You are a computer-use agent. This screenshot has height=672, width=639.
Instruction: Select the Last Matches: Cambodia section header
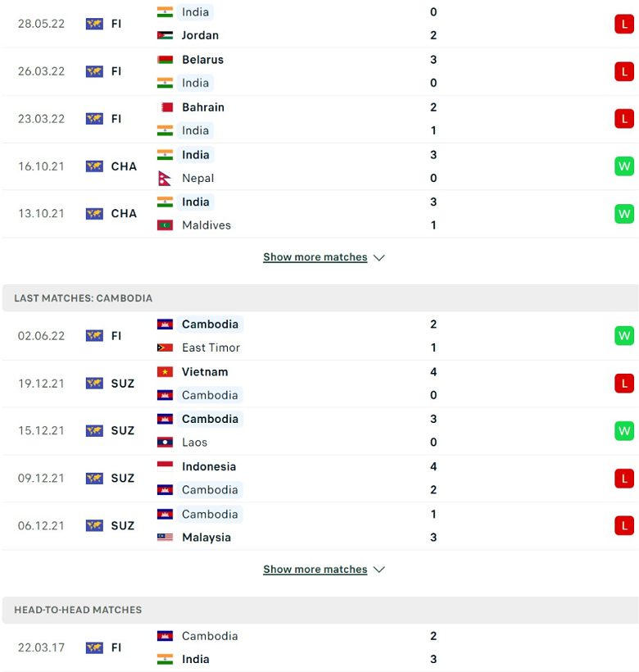tap(320, 297)
